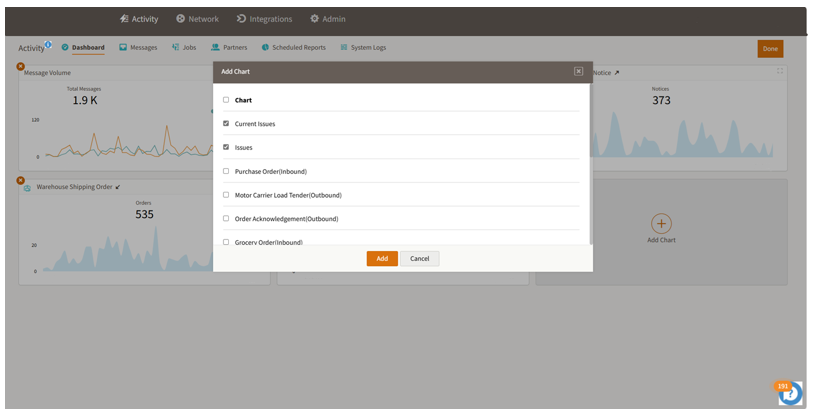Close the Add Chart dialog
The height and width of the screenshot is (415, 813).
[579, 72]
